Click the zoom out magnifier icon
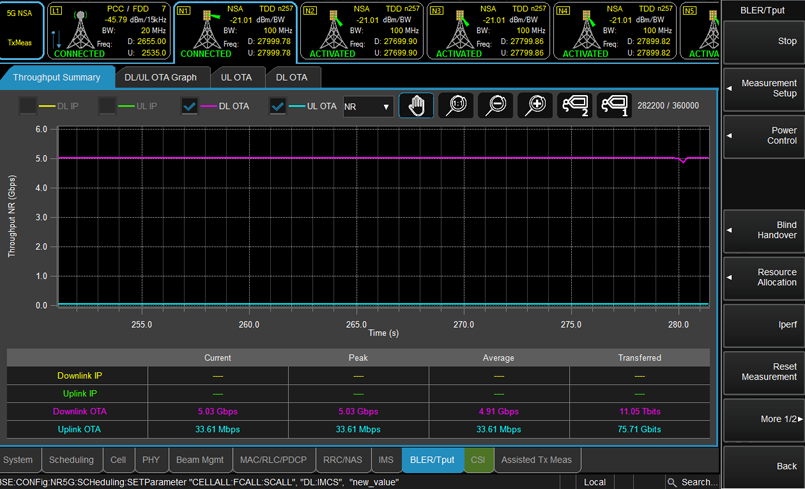The image size is (805, 489). tap(496, 106)
